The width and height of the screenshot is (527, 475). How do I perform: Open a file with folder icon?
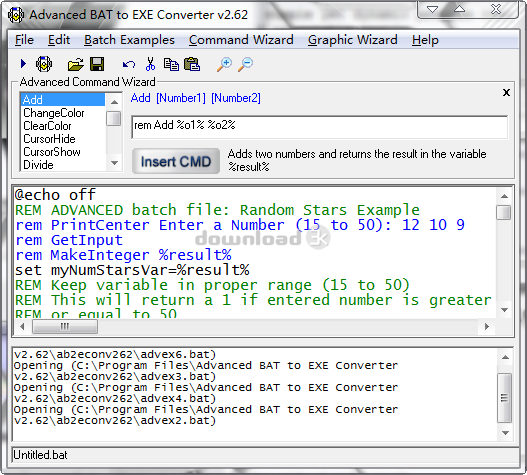75,64
